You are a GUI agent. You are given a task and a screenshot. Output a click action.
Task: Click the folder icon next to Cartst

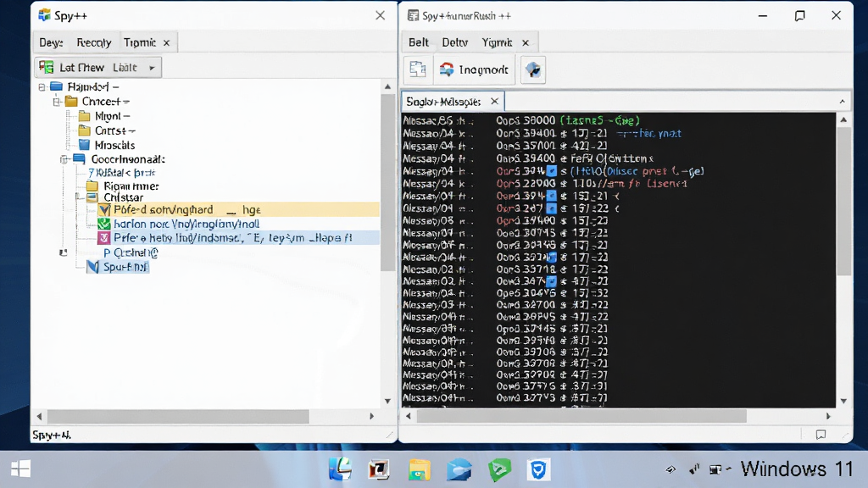pos(84,130)
